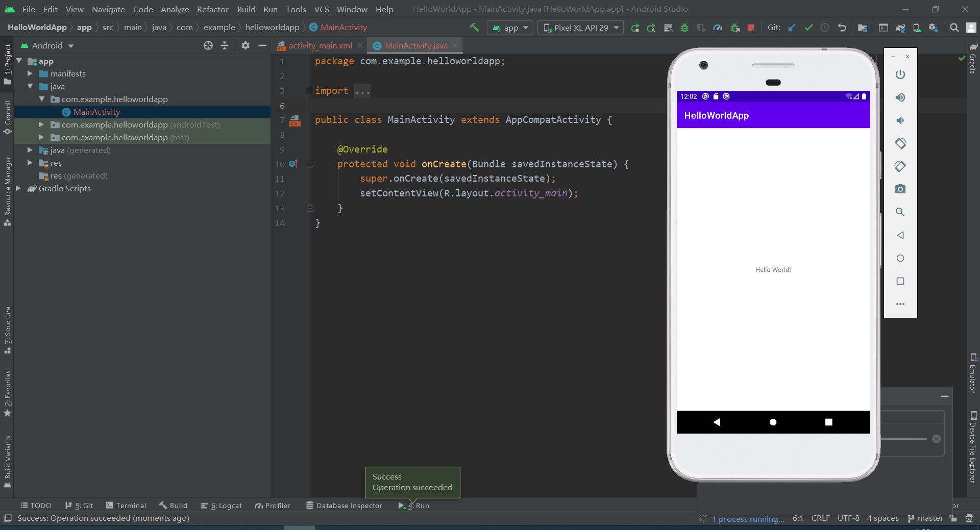Click the Git Update Project arrow icon
Image resolution: width=980 pixels, height=530 pixels.
click(x=792, y=28)
